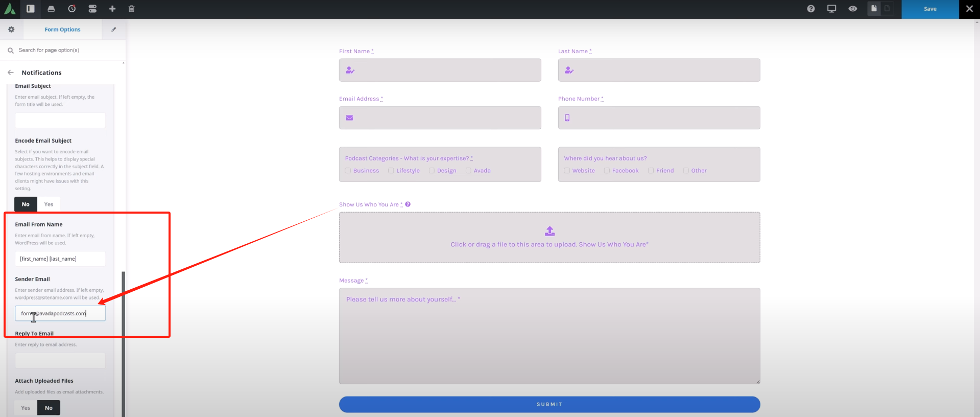Viewport: 980px width, 417px height.
Task: Toggle the sidebar panel icon
Action: (x=31, y=9)
